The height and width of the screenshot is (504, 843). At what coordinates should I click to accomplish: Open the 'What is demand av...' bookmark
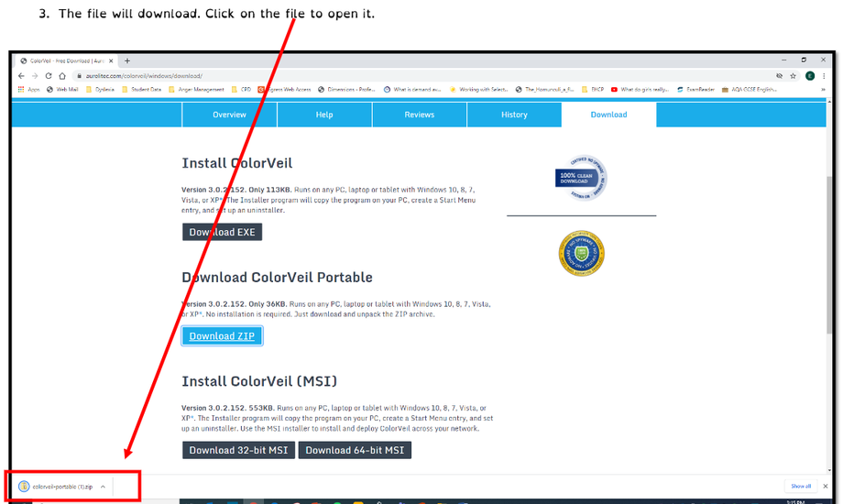pos(412,89)
